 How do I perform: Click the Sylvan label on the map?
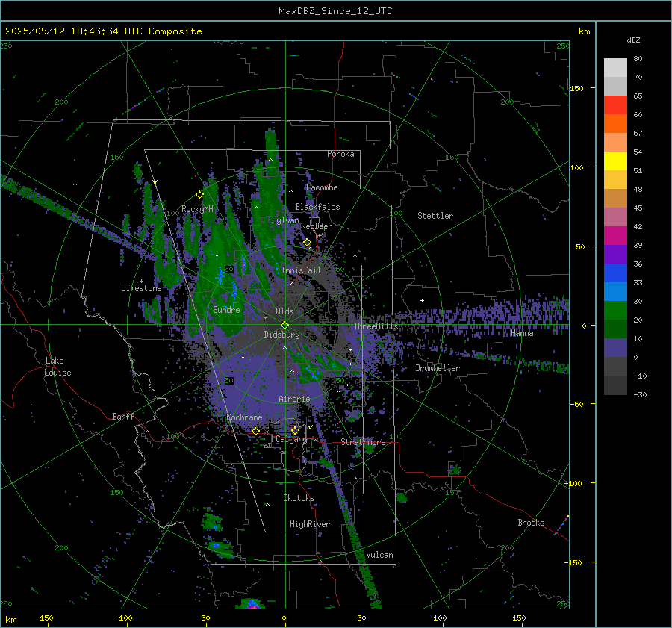285,220
